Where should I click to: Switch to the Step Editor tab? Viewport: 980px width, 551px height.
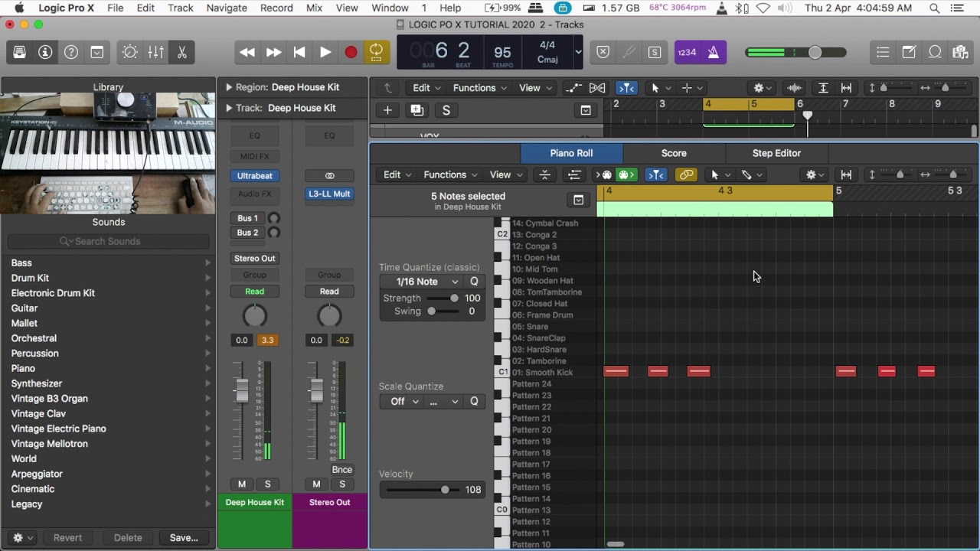(x=776, y=153)
